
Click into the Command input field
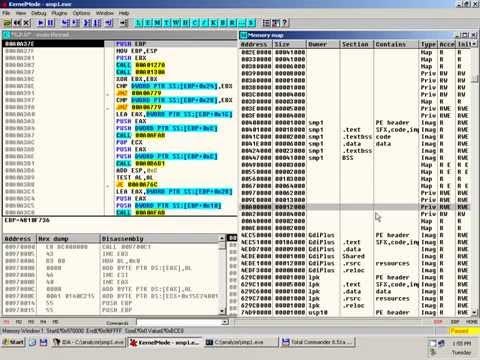[x=179, y=322]
